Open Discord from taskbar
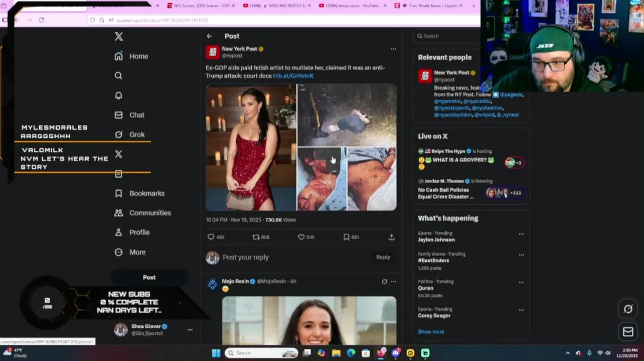The image size is (644, 361). [396, 353]
